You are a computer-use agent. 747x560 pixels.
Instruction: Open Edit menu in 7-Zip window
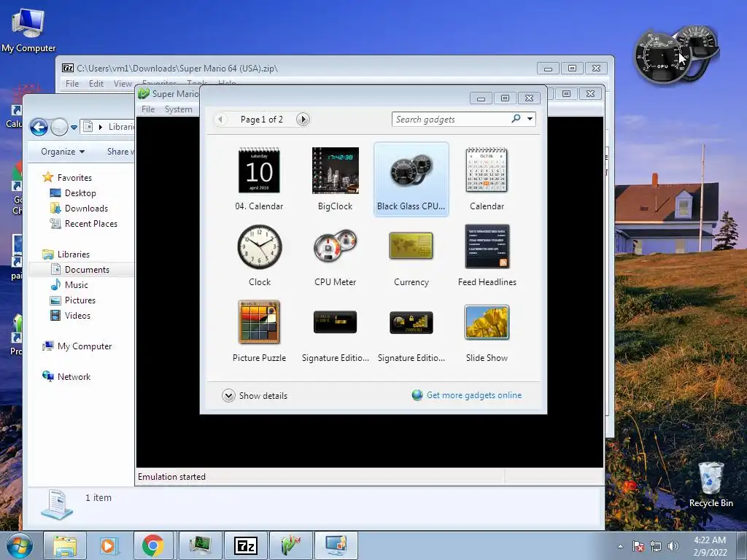click(96, 84)
